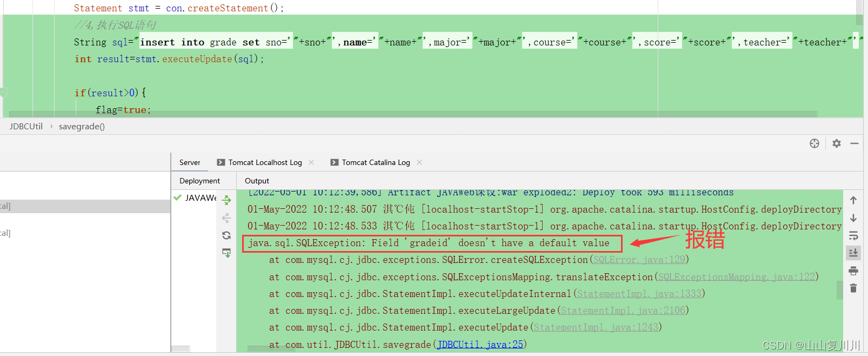
Task: Click the editor vertical scrollbar thumb
Action: 859,12
